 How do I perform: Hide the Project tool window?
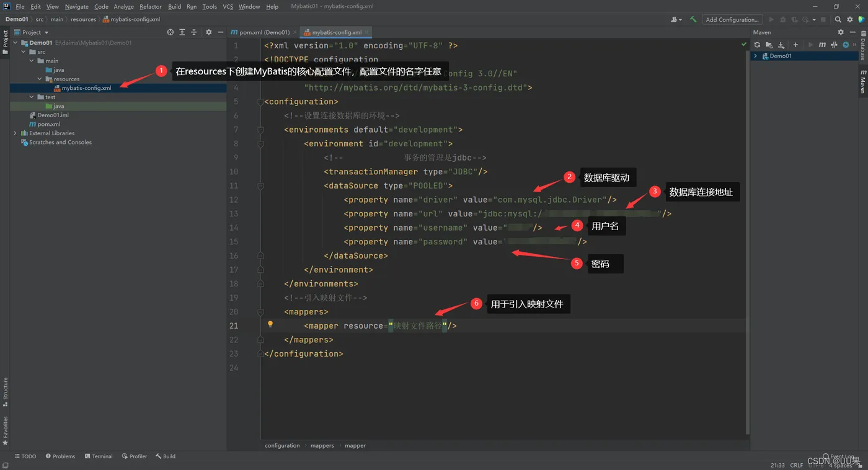[x=220, y=32]
